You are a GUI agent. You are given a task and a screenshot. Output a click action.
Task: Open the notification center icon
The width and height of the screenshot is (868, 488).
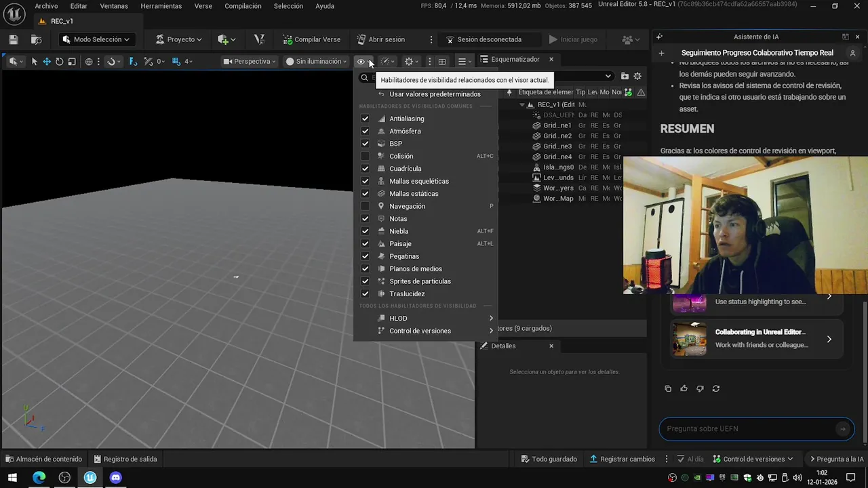tap(850, 477)
